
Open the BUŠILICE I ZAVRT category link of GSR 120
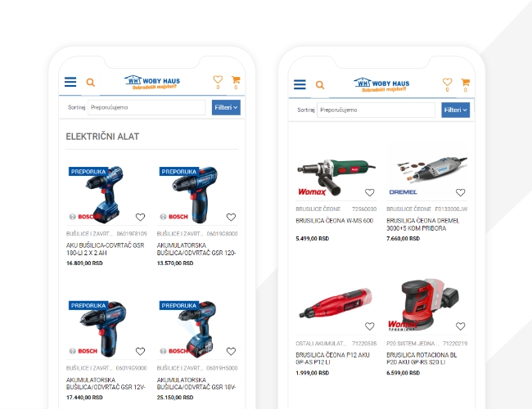tap(180, 234)
